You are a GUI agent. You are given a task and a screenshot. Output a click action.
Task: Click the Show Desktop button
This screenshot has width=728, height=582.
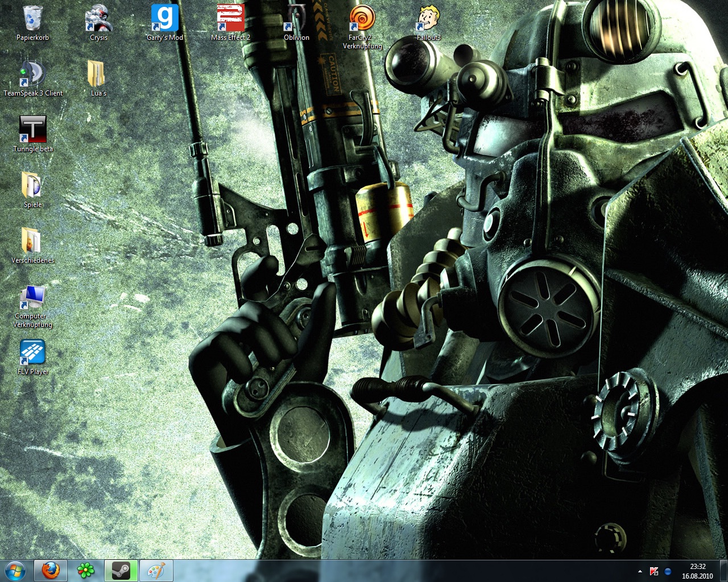723,571
